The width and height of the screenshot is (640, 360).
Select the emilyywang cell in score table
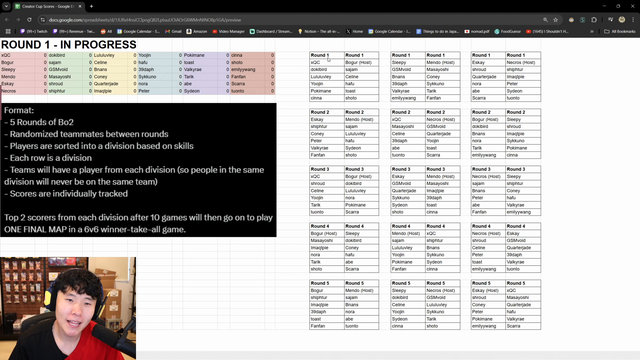pos(248,69)
